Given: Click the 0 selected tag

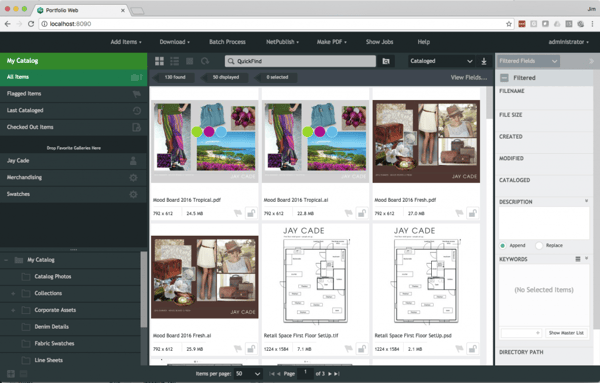Looking at the screenshot, I should point(277,77).
